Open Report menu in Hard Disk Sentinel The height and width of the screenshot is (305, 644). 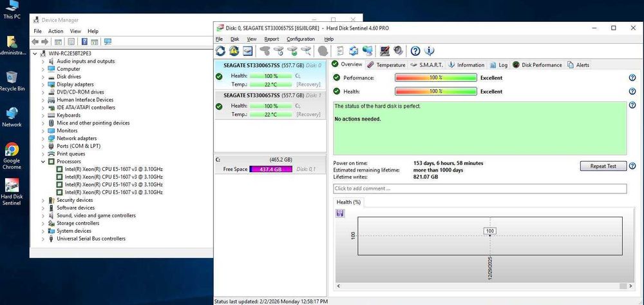[272, 39]
